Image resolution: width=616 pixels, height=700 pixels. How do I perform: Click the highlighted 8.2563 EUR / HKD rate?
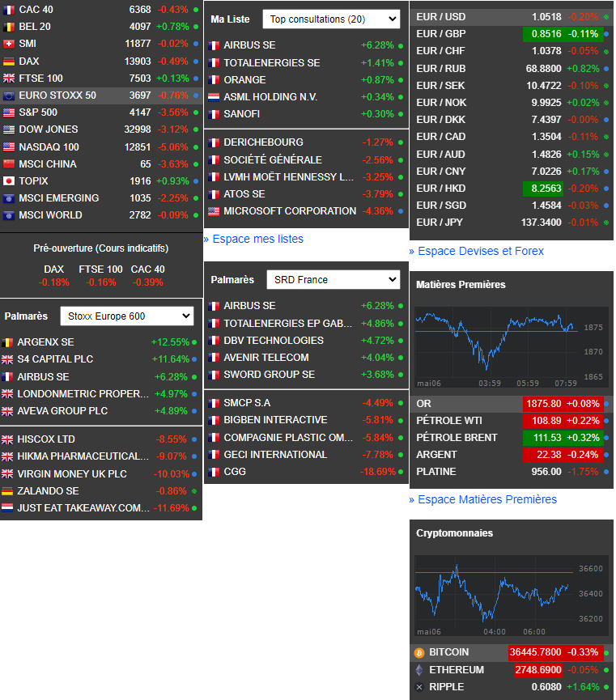[542, 189]
